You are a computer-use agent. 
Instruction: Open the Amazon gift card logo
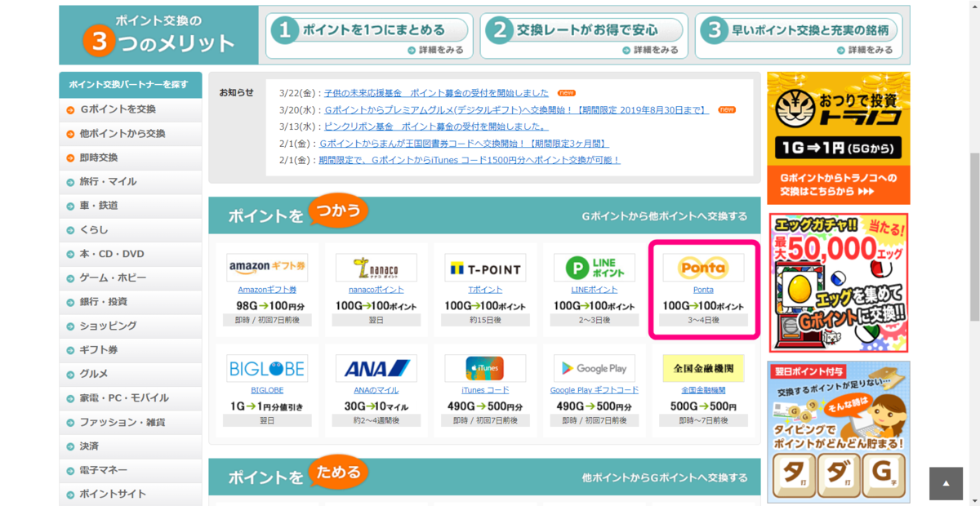coord(267,267)
